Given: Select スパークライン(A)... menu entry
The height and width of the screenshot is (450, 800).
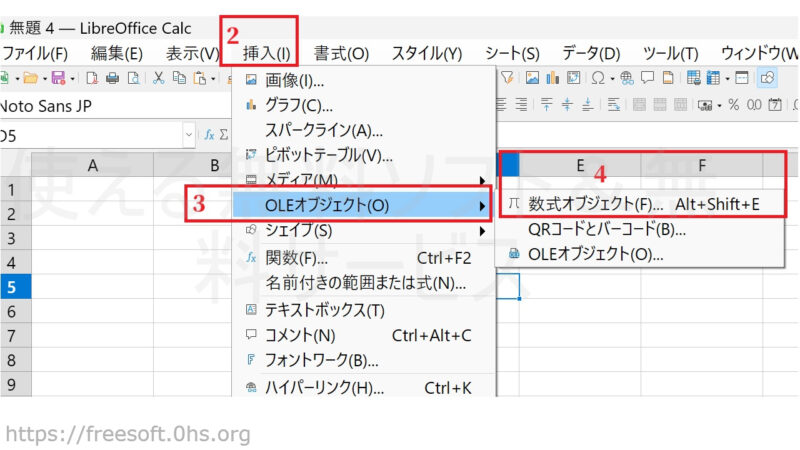Looking at the screenshot, I should click(x=364, y=130).
